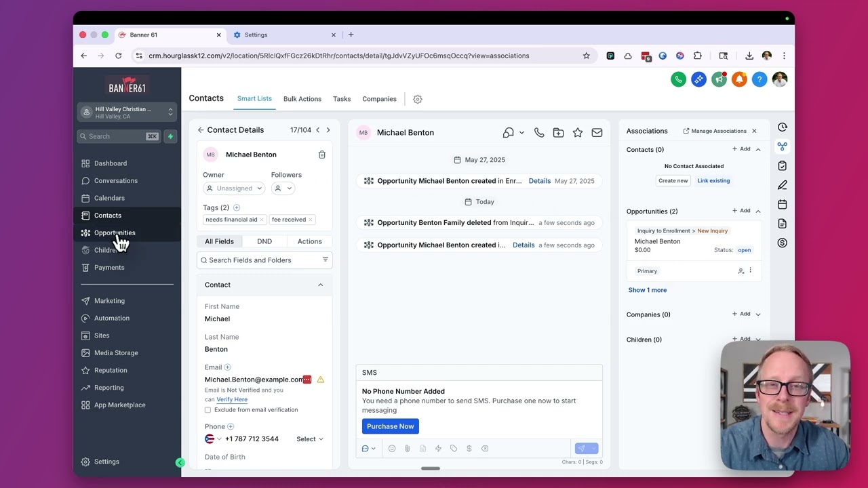The height and width of the screenshot is (488, 868).
Task: Add a tag with the plus icon
Action: tap(237, 207)
